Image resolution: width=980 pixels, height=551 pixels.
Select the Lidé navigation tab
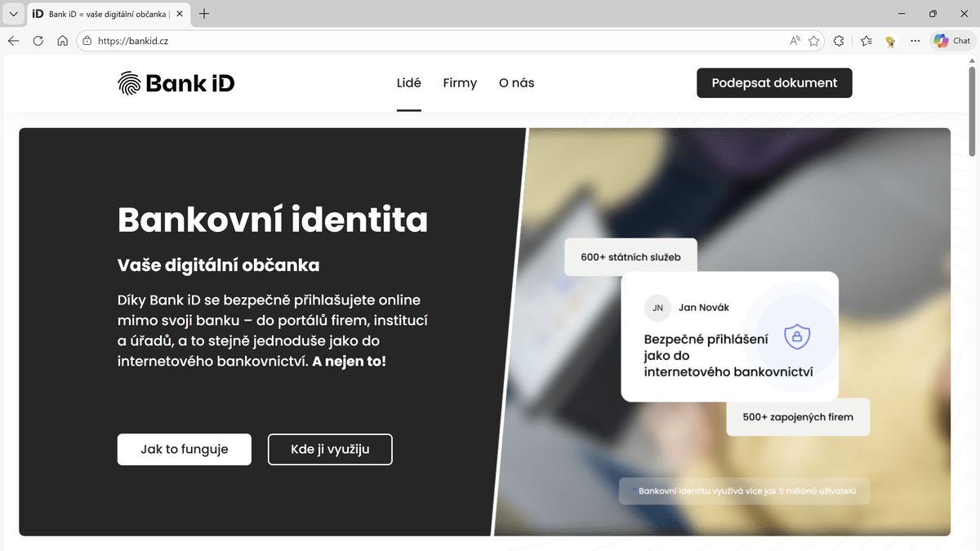point(409,83)
